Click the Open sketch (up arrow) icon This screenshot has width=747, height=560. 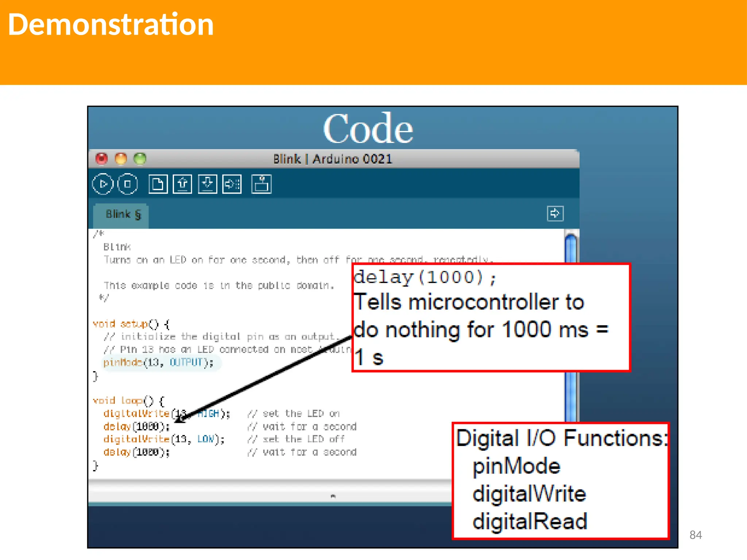[x=182, y=184]
